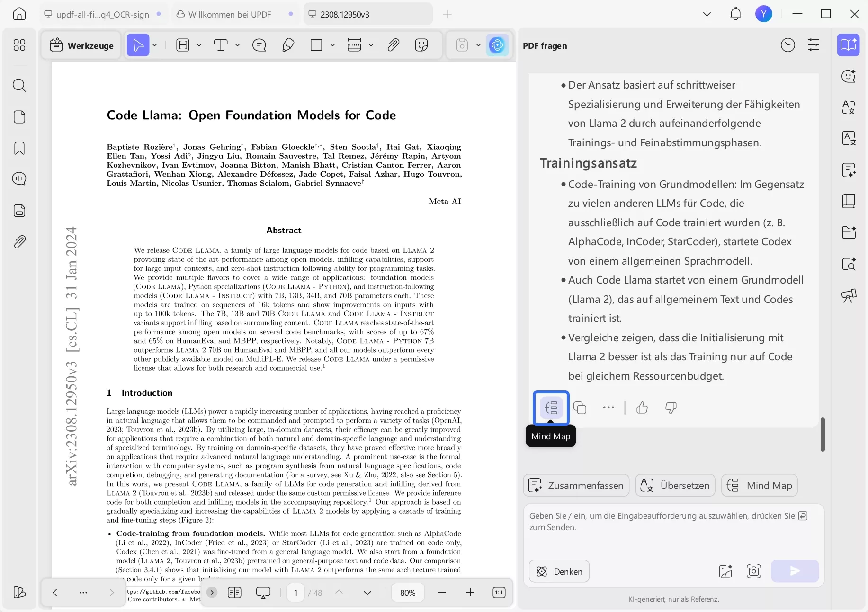
Task: Expand the Text tool dropdown arrow
Action: [238, 45]
